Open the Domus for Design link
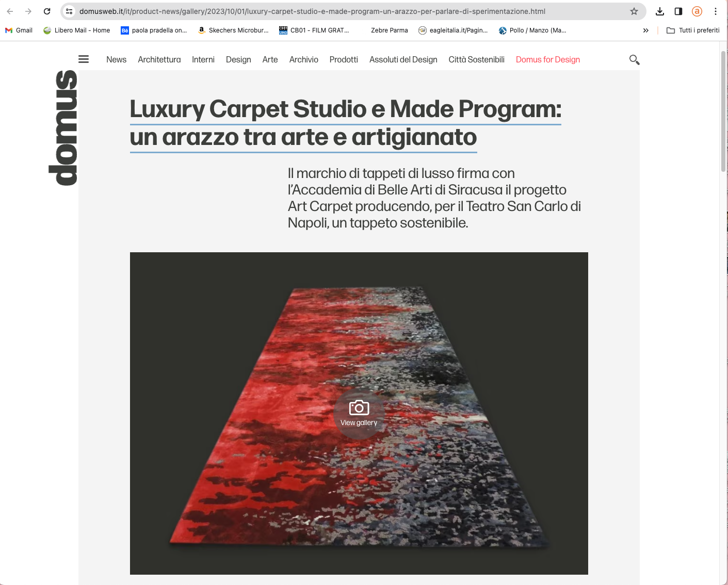The image size is (728, 585). (x=548, y=59)
